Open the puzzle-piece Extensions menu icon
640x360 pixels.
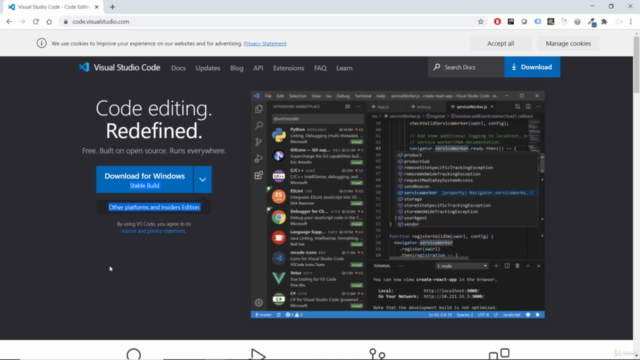(604, 22)
